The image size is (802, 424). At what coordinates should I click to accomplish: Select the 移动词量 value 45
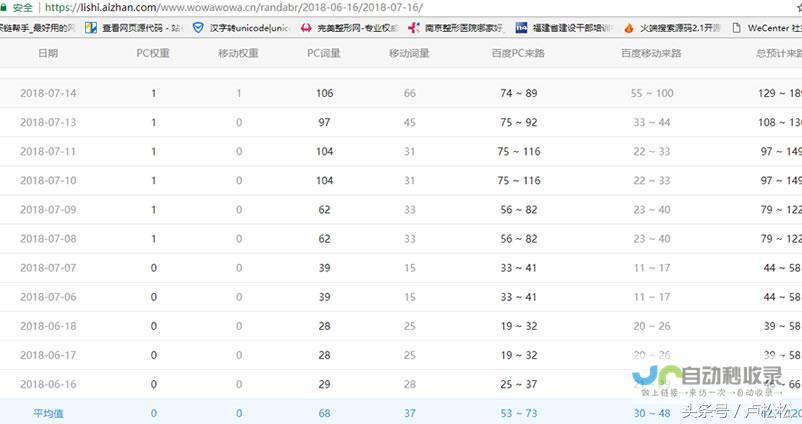coord(410,122)
